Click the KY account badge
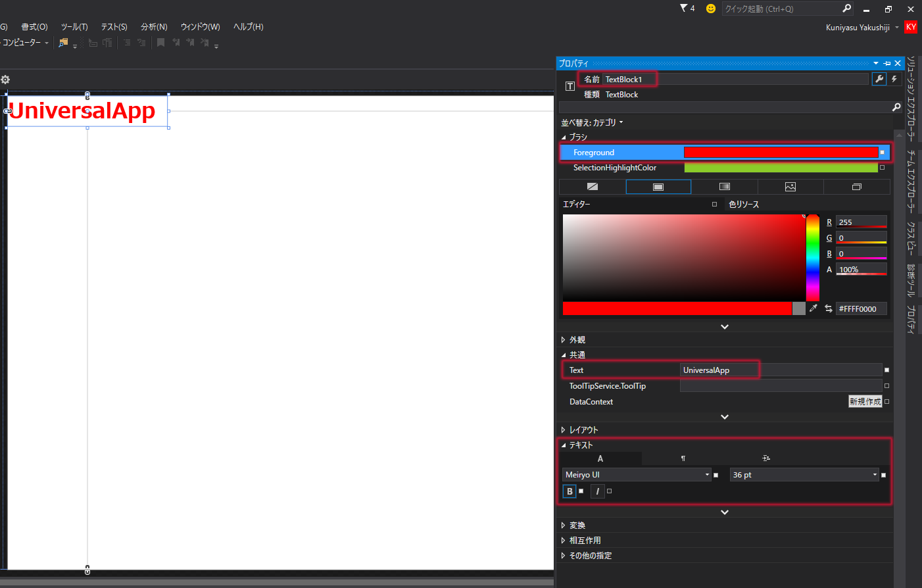 [911, 27]
